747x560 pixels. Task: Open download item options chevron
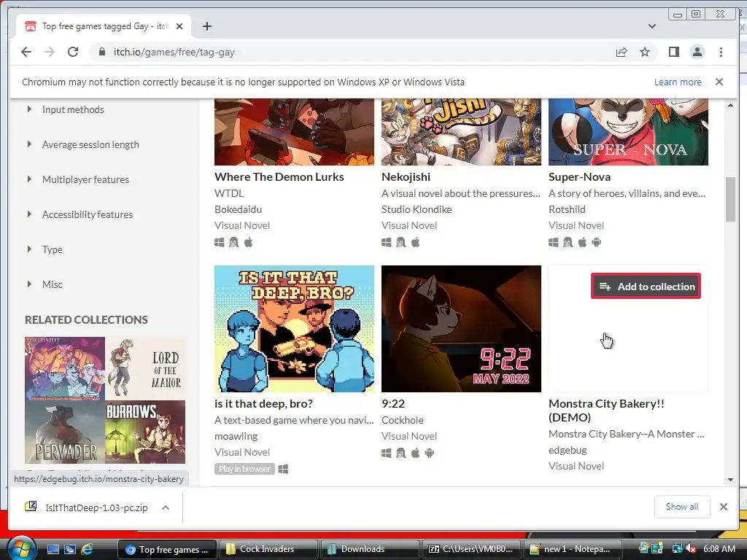point(166,507)
